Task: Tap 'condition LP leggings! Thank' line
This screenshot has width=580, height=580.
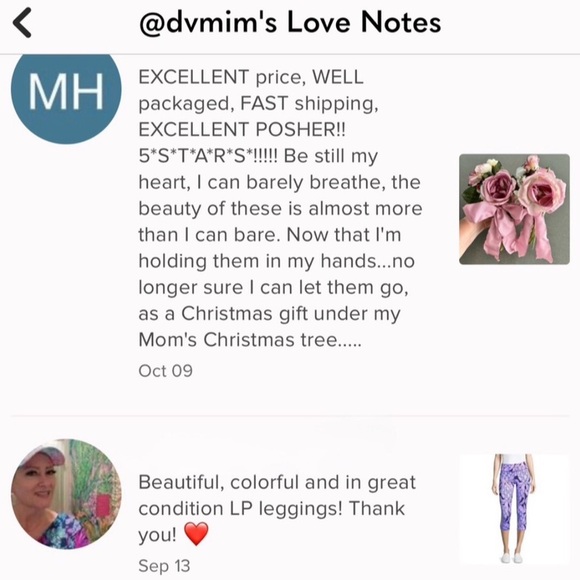Action: click(x=272, y=508)
